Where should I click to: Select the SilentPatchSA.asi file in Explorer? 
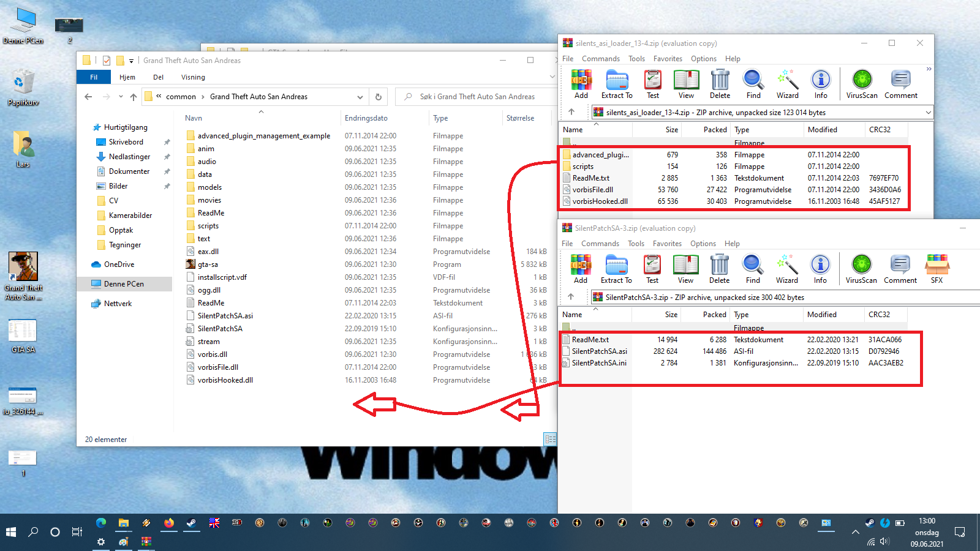pyautogui.click(x=225, y=316)
